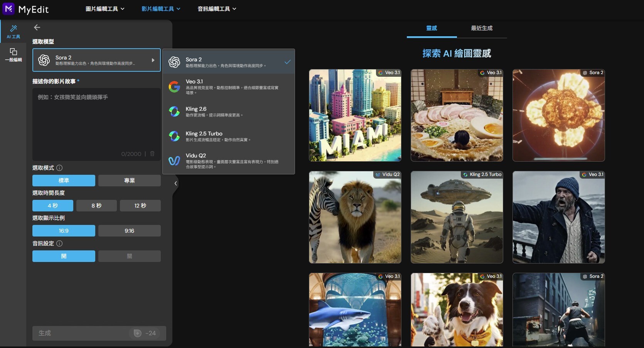Click the Vidu Q2 badge on lion thumbnail
The width and height of the screenshot is (644, 348).
[388, 174]
